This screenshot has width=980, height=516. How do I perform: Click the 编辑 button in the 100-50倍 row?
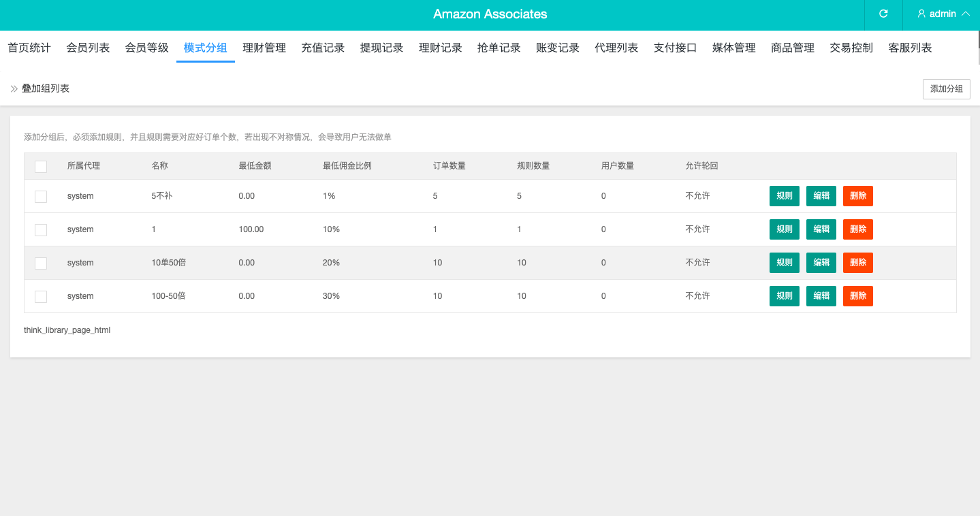pyautogui.click(x=821, y=296)
